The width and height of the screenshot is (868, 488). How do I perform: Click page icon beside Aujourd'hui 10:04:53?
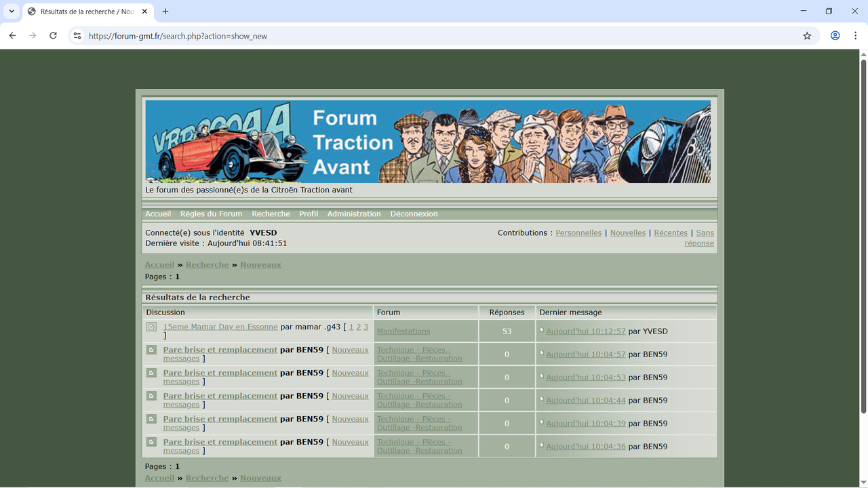coord(542,376)
